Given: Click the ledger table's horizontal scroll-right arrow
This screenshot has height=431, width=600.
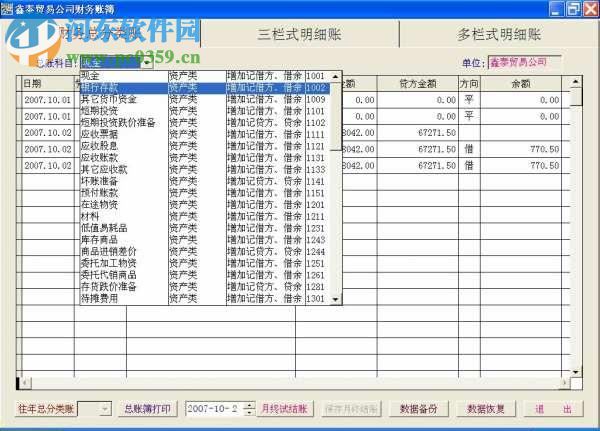Looking at the screenshot, I should [565, 382].
